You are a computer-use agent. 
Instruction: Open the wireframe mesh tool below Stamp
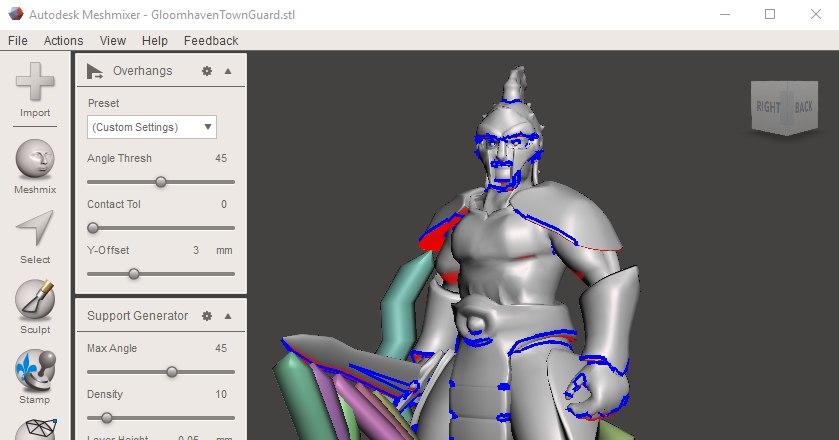35,429
